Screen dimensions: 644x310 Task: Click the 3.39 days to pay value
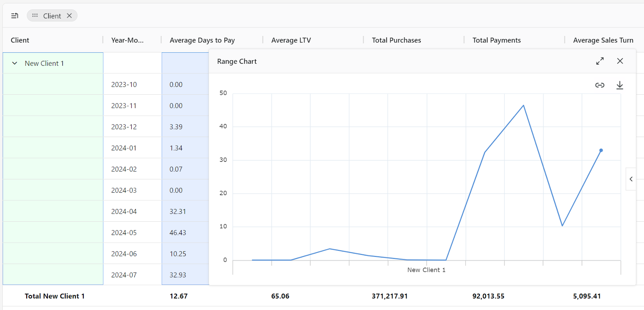point(176,127)
